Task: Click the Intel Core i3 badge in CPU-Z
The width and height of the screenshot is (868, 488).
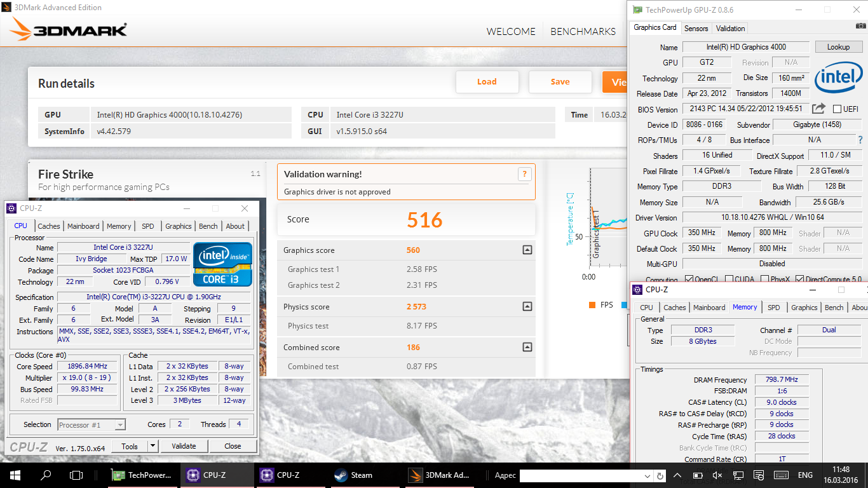Action: (x=223, y=264)
